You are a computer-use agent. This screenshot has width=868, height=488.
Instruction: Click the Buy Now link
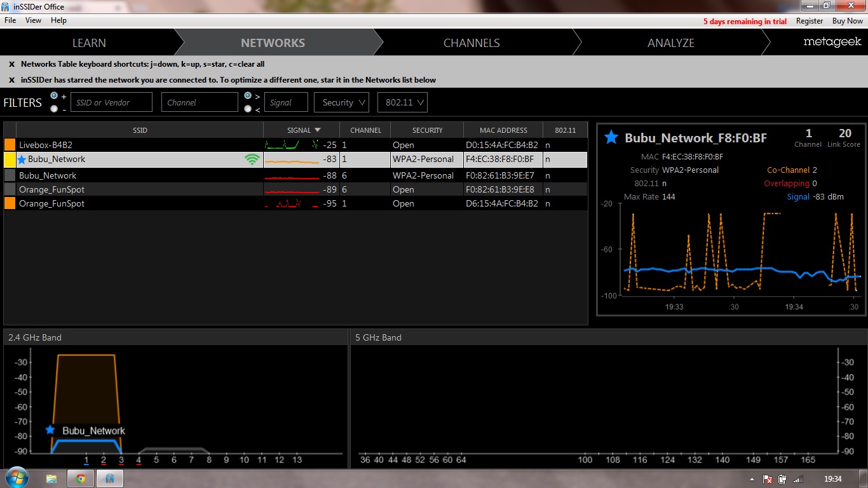(x=847, y=21)
